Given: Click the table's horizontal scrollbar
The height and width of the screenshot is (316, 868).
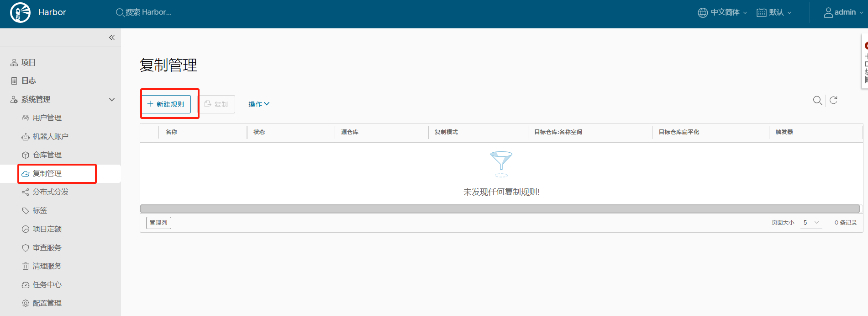Looking at the screenshot, I should 500,209.
